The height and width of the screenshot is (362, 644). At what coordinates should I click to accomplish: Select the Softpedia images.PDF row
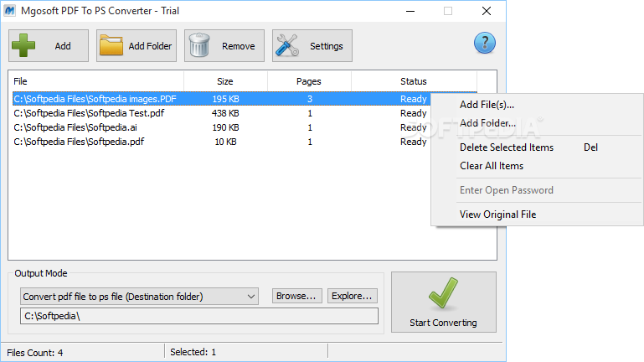(x=222, y=99)
